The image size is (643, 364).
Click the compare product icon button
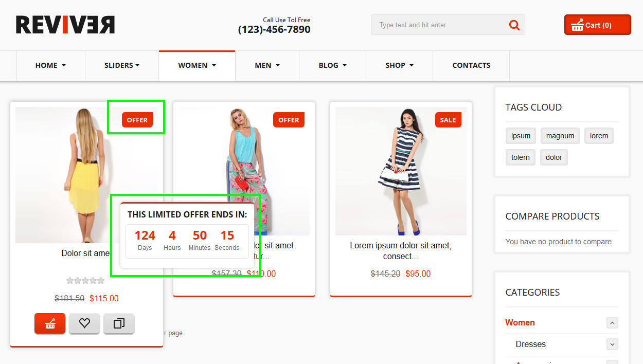(x=119, y=323)
